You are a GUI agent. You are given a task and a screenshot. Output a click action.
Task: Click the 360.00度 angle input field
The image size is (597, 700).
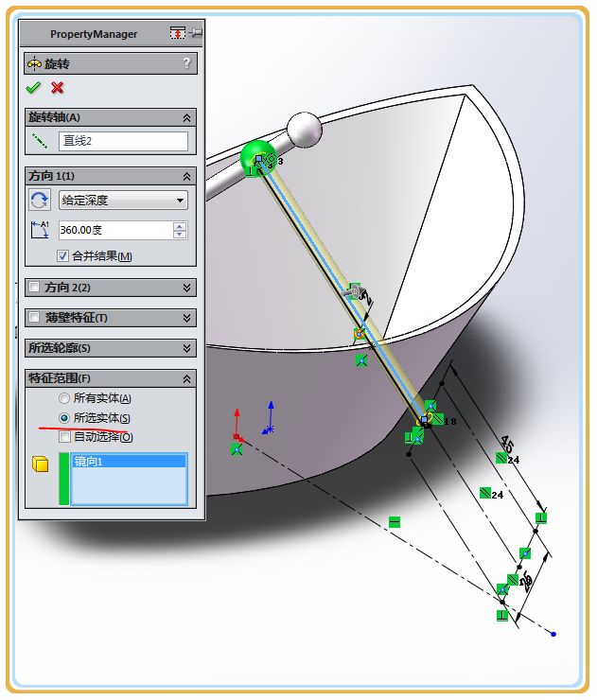coord(115,230)
